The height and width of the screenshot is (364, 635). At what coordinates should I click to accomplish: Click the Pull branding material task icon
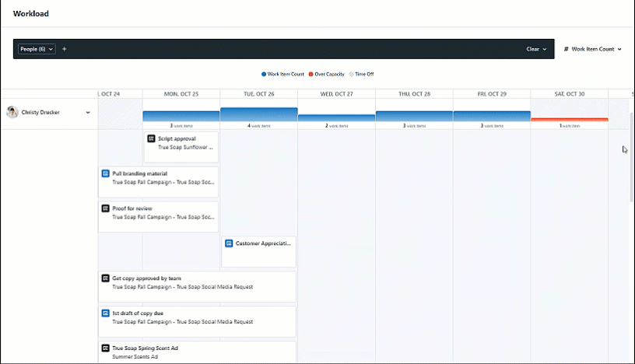[105, 173]
